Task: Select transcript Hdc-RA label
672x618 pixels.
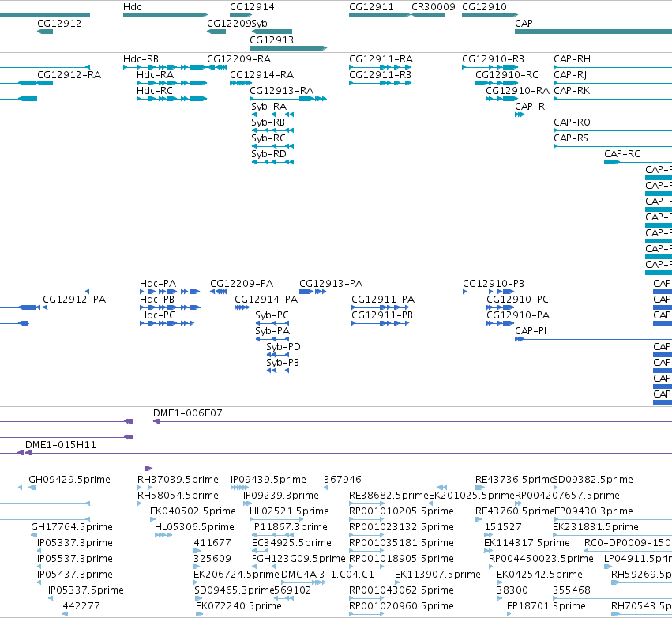Action: [x=155, y=75]
